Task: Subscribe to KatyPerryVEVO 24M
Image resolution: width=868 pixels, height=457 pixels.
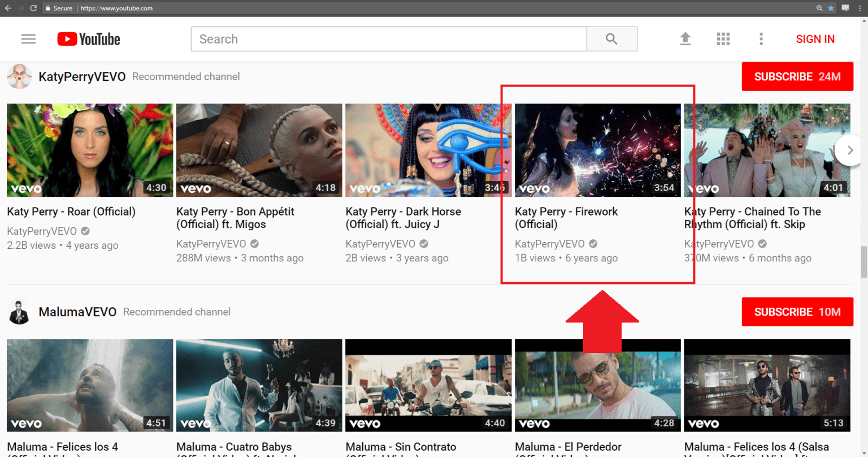Action: (797, 76)
